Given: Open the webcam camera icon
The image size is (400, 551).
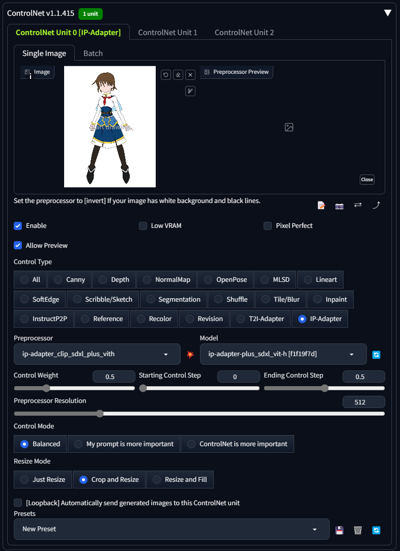Looking at the screenshot, I should [x=339, y=206].
